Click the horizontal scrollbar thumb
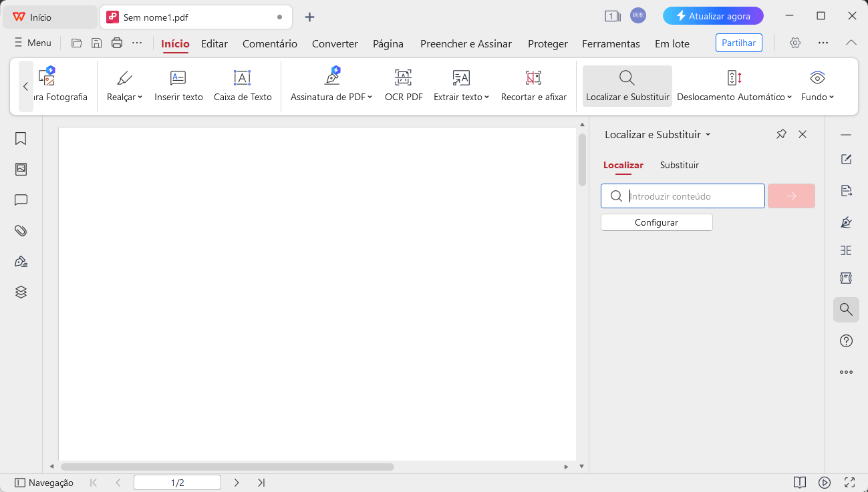Viewport: 868px width, 492px height. [227, 467]
